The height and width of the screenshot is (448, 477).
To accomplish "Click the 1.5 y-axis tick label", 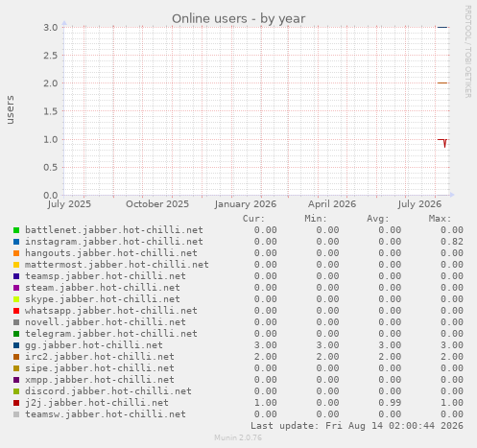I will click(51, 111).
